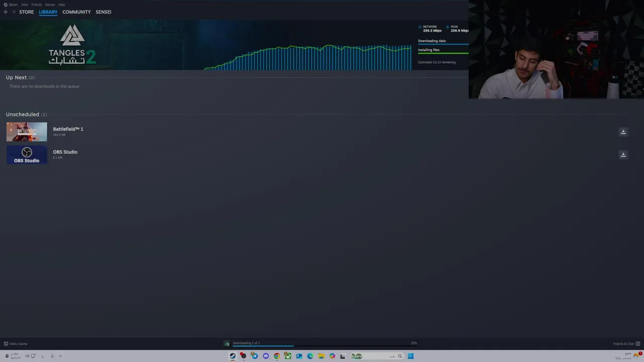
Task: Click the microphone tray icon
Action: pyautogui.click(x=52, y=356)
